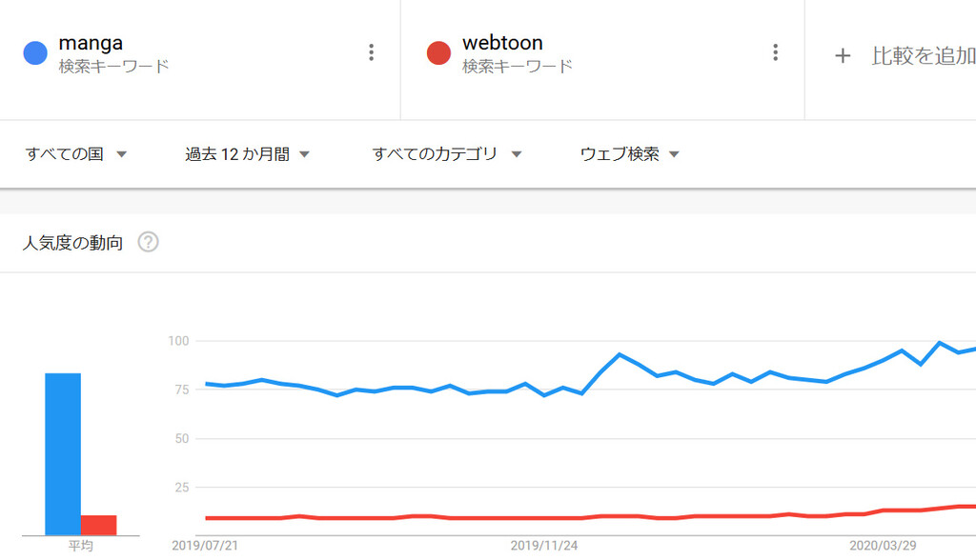This screenshot has width=976, height=560.
Task: Open help for 人気度の動向
Action: click(148, 242)
